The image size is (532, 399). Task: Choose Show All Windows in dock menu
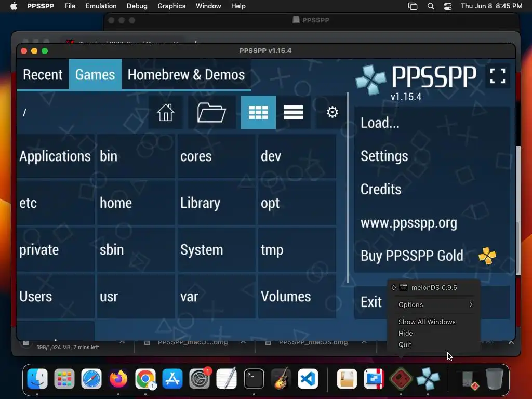pos(434,322)
